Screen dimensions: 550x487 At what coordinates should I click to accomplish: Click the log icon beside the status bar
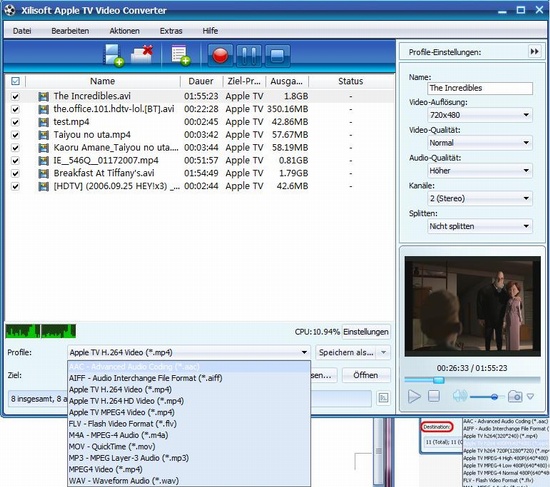(x=383, y=398)
